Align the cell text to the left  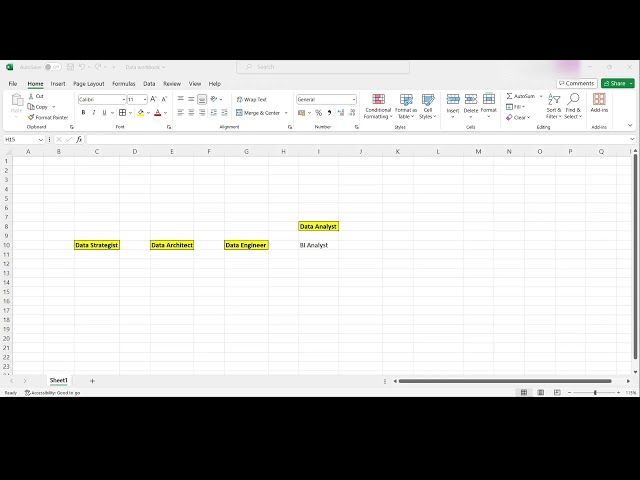pos(181,113)
